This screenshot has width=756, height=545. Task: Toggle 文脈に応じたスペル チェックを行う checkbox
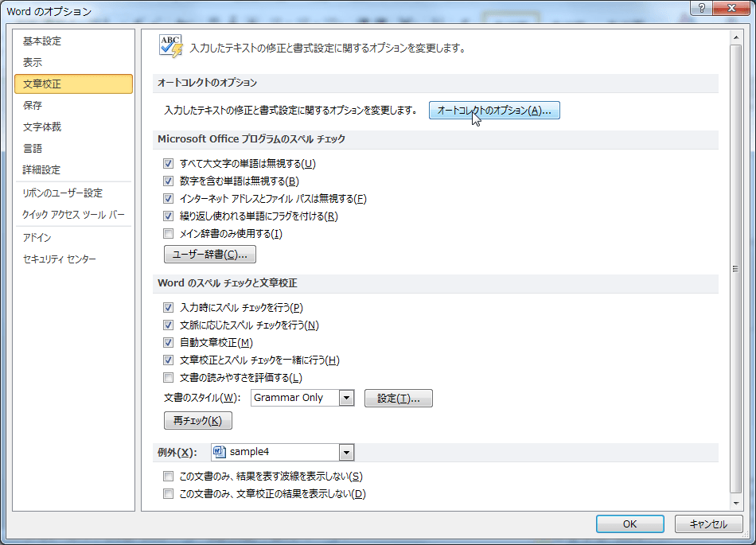tap(168, 325)
